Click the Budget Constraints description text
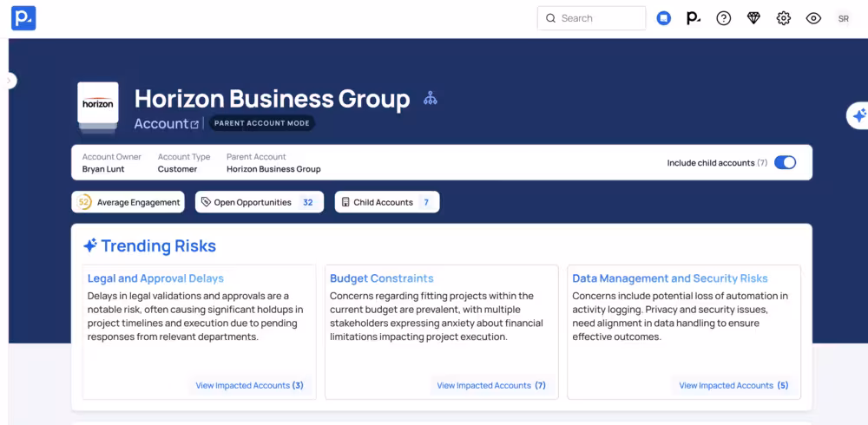 click(437, 317)
